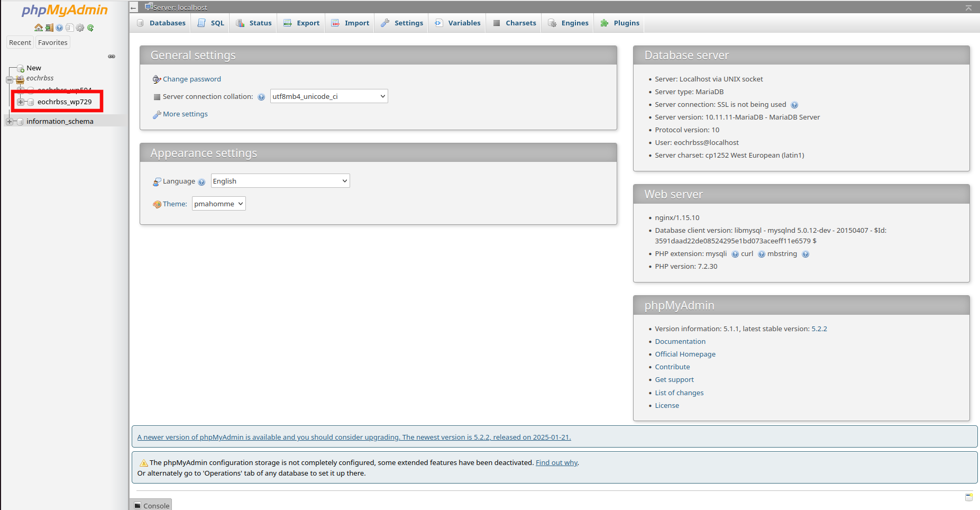The width and height of the screenshot is (980, 510).
Task: Click the phpMyAdmin logo
Action: 65,11
